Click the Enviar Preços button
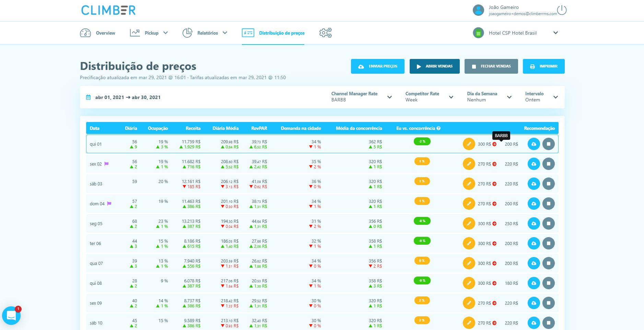This screenshot has height=330, width=644. coord(377,66)
